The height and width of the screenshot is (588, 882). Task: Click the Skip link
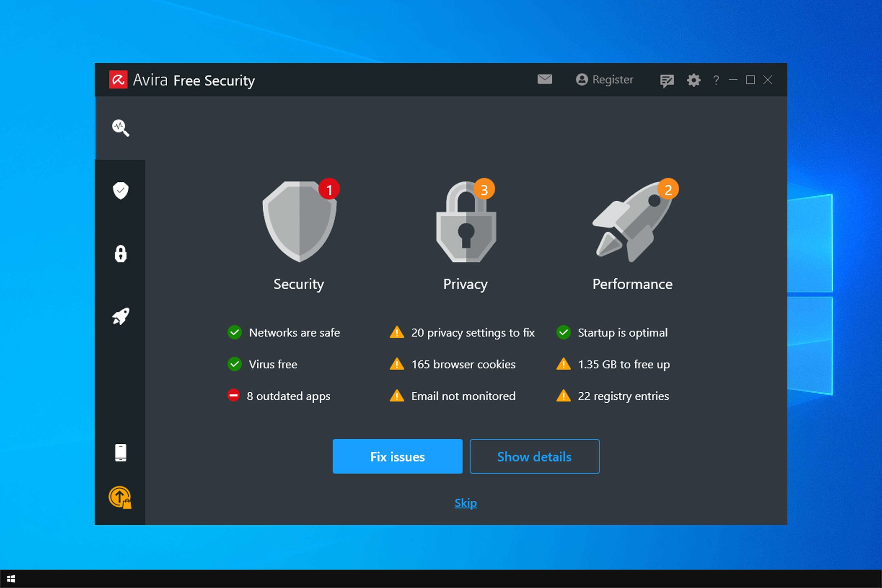(x=465, y=503)
